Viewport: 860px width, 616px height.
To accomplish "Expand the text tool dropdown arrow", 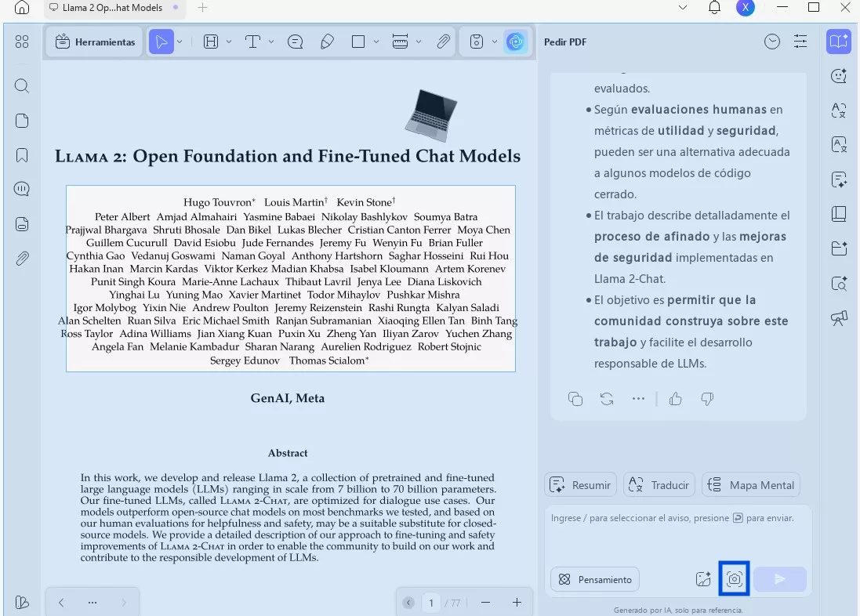I will [x=271, y=42].
